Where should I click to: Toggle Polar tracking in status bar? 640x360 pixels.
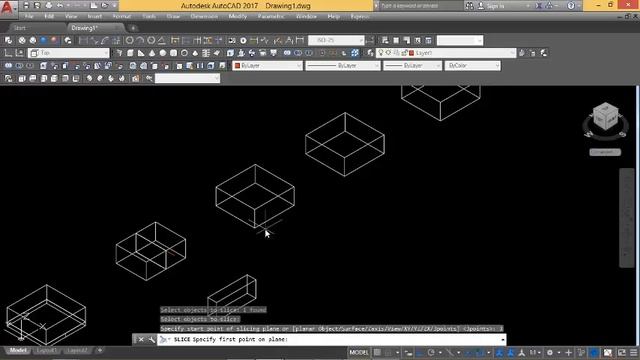(431, 353)
